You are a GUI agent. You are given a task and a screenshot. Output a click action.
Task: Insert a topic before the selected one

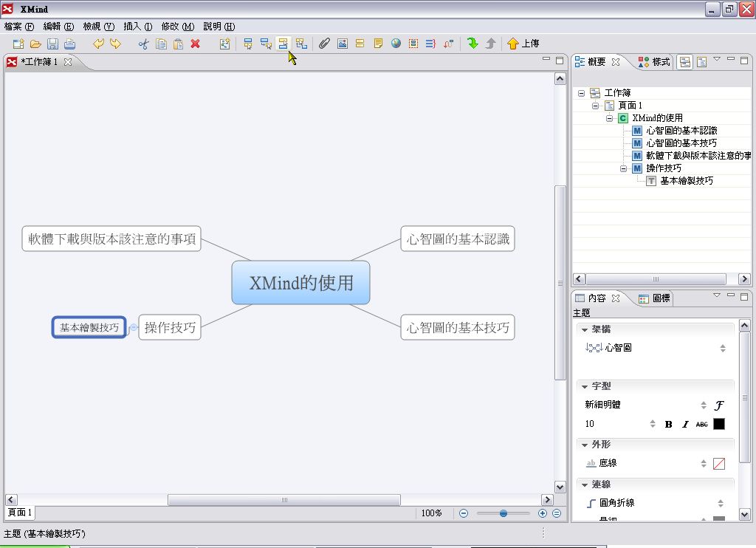tap(283, 44)
